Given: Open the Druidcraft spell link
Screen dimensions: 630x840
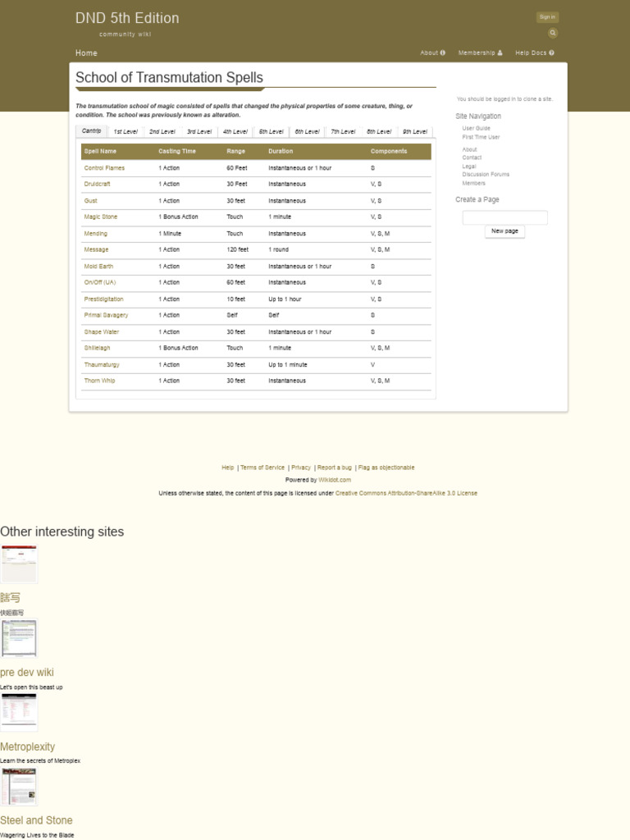Looking at the screenshot, I should click(97, 185).
